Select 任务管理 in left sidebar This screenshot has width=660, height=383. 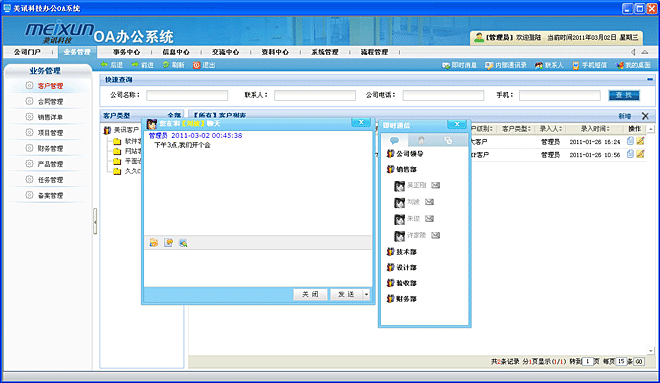pos(50,180)
